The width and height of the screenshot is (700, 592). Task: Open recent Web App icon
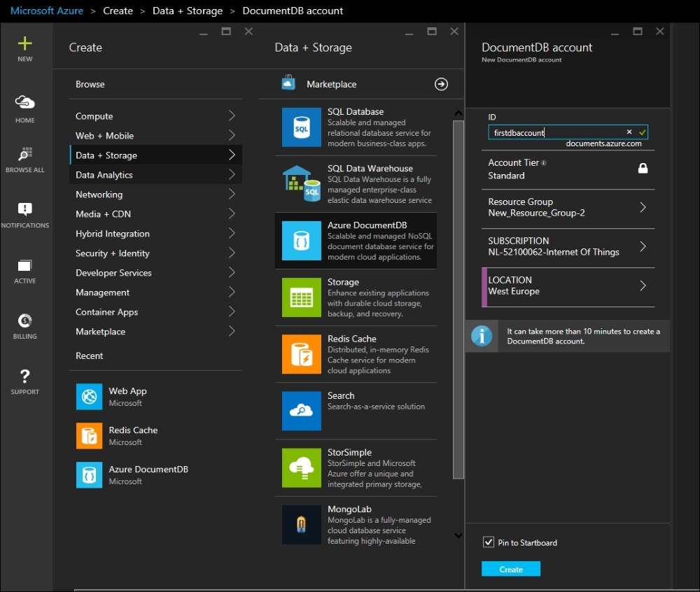point(90,397)
